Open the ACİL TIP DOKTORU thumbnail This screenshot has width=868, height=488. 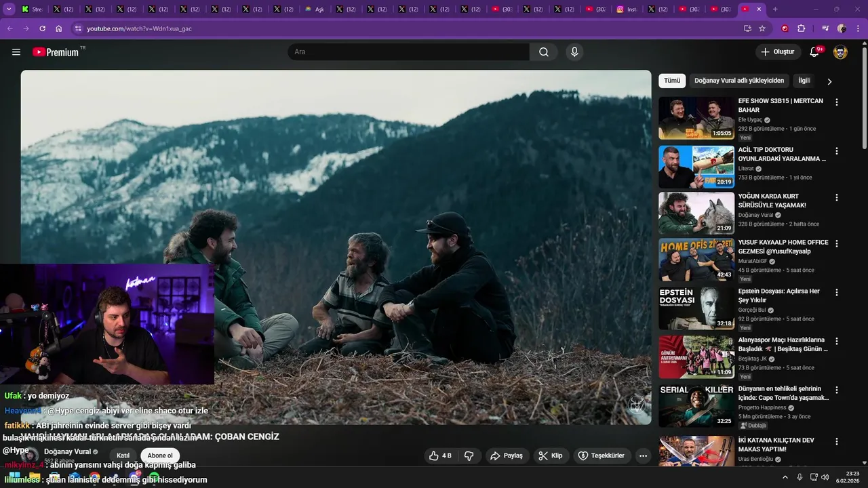point(696,167)
